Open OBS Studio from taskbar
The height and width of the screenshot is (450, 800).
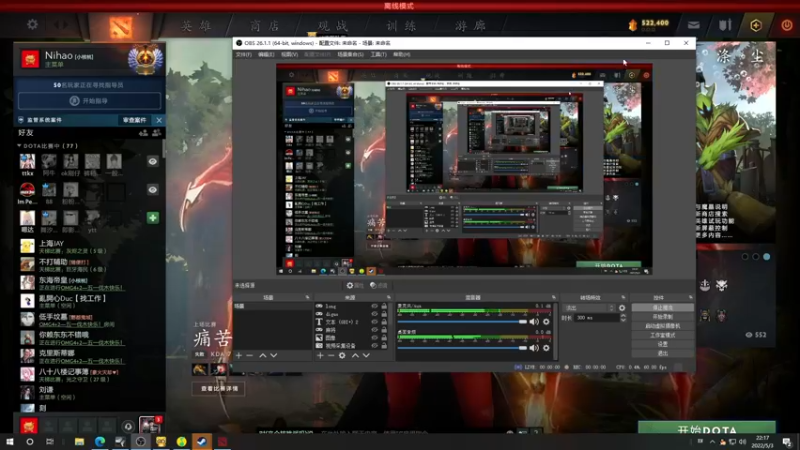click(140, 441)
